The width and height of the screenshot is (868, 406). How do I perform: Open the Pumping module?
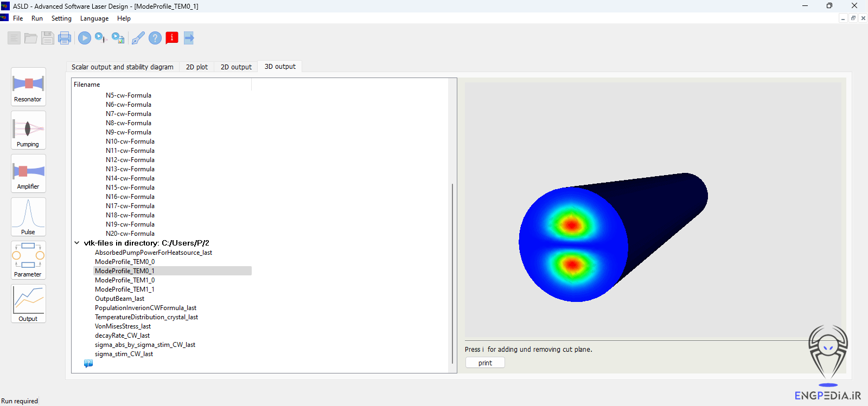28,130
